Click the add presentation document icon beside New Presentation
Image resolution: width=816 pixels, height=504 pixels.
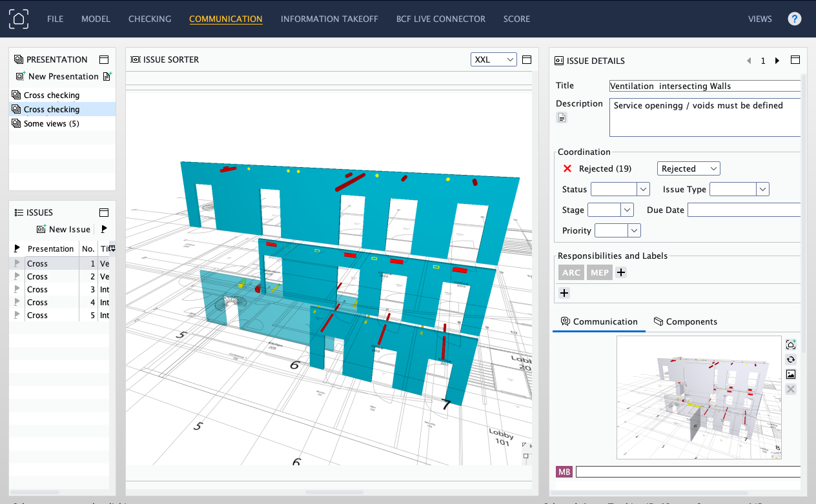pyautogui.click(x=107, y=76)
